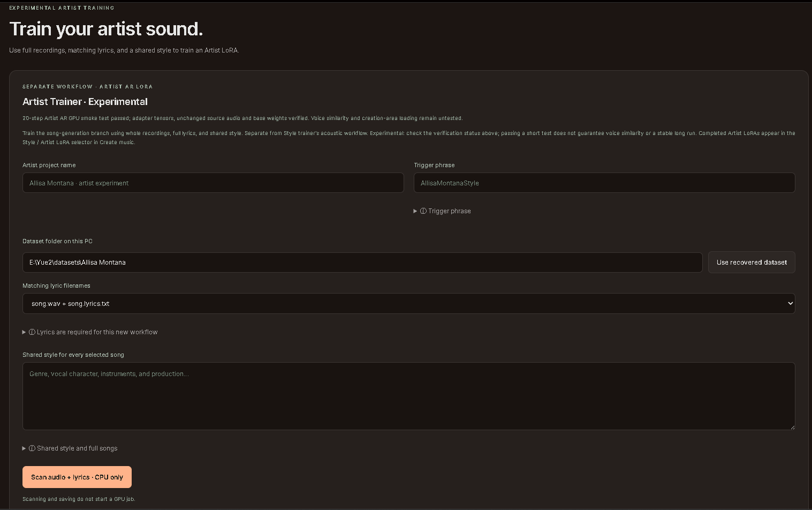Click Scan audio + lyrics CPU only
The image size is (812, 510).
click(x=77, y=477)
